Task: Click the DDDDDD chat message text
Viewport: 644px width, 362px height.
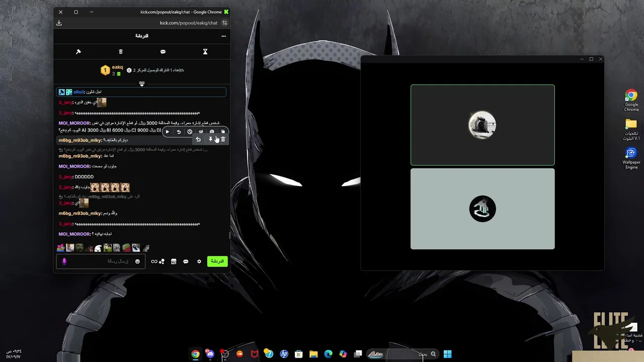Action: coord(84,177)
